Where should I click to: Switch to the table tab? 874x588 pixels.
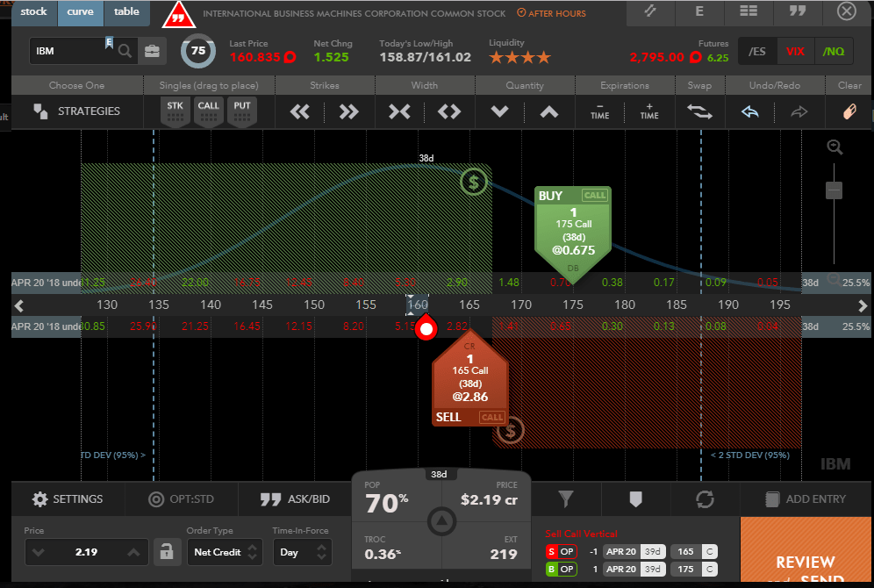[x=126, y=12]
